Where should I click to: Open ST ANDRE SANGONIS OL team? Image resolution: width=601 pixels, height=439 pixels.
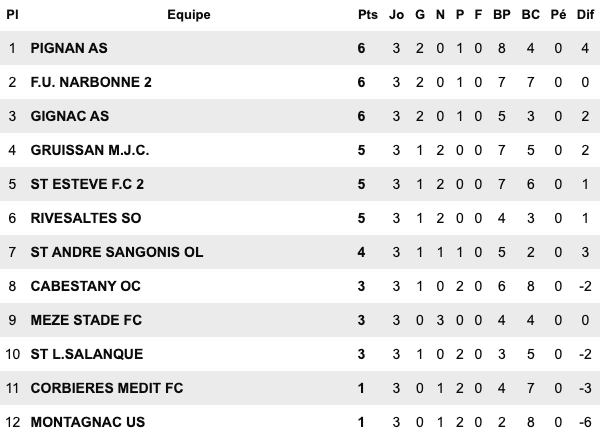point(117,252)
